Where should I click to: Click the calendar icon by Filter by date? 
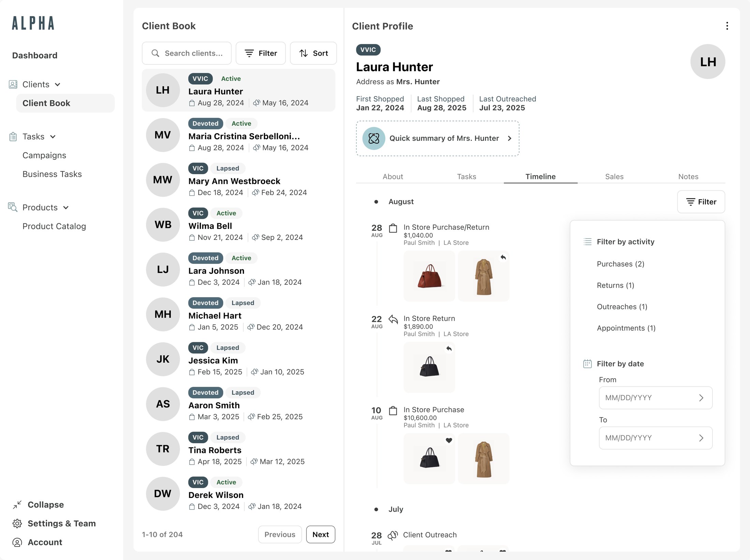pyautogui.click(x=587, y=364)
